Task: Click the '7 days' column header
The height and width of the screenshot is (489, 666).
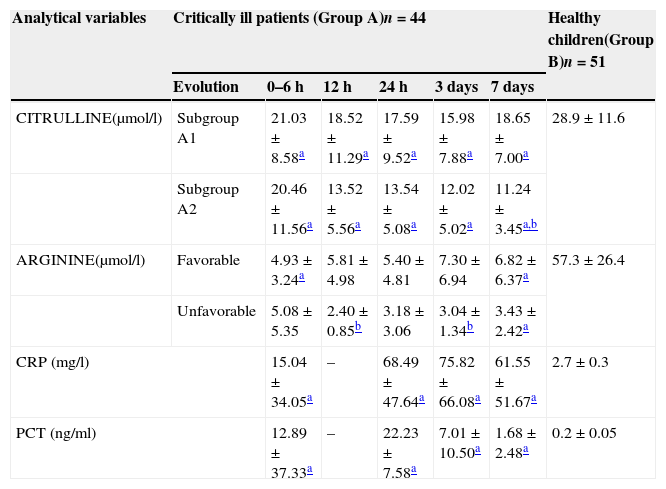Action: click(514, 87)
